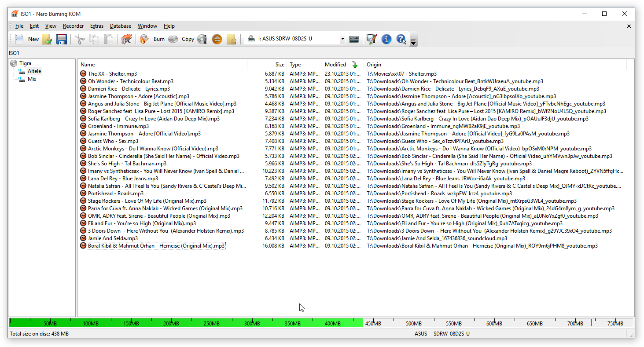Viewport: 644px width, 347px height.
Task: Click the Tigra disc icon in the tree
Action: coord(14,63)
